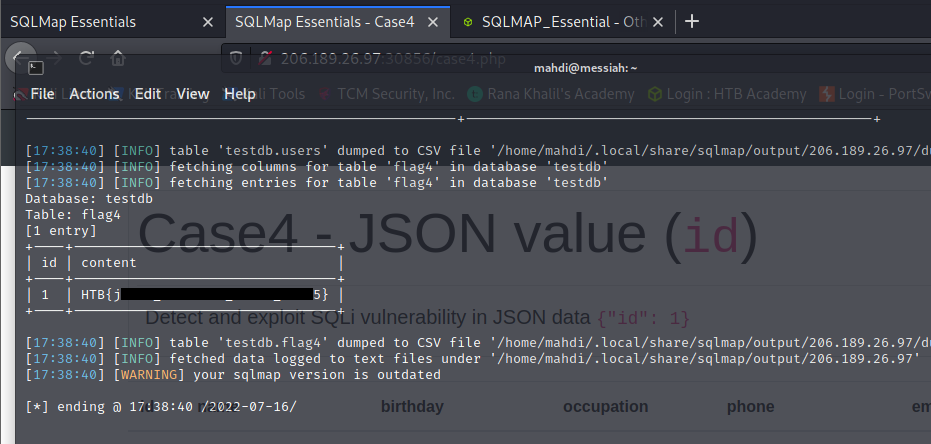The height and width of the screenshot is (444, 931).
Task: Click the Kali Tools bookmark
Action: [x=264, y=94]
